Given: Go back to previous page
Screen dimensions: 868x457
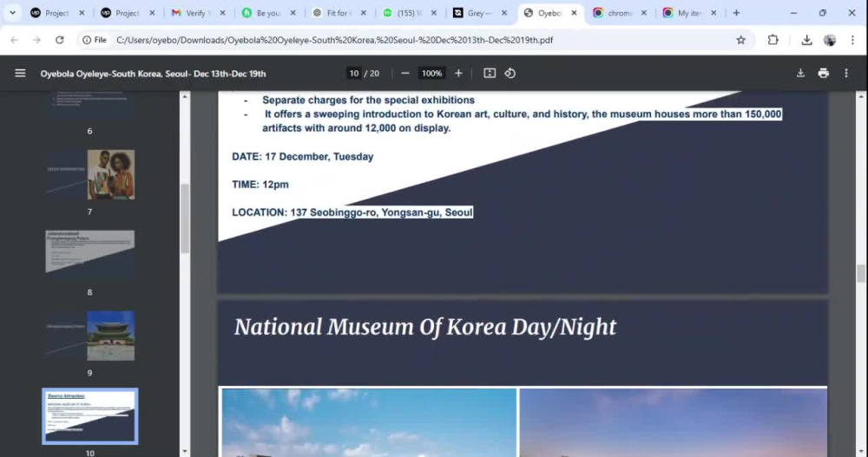Looking at the screenshot, I should pos(15,40).
